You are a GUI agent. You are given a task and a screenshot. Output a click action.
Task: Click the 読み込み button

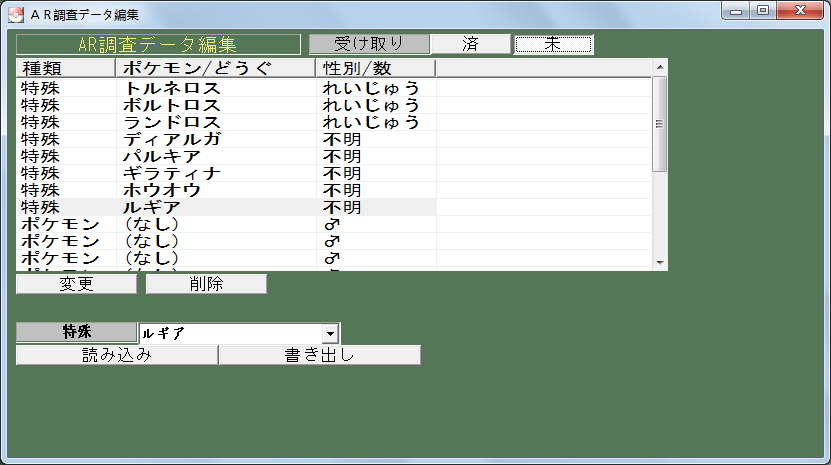click(117, 355)
